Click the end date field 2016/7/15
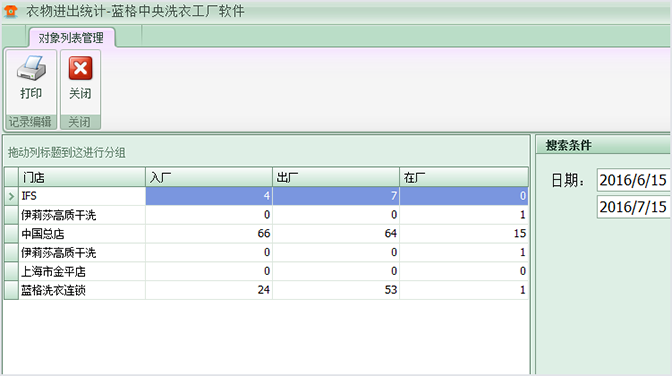Viewport: 672px width, 376px height. tap(633, 207)
